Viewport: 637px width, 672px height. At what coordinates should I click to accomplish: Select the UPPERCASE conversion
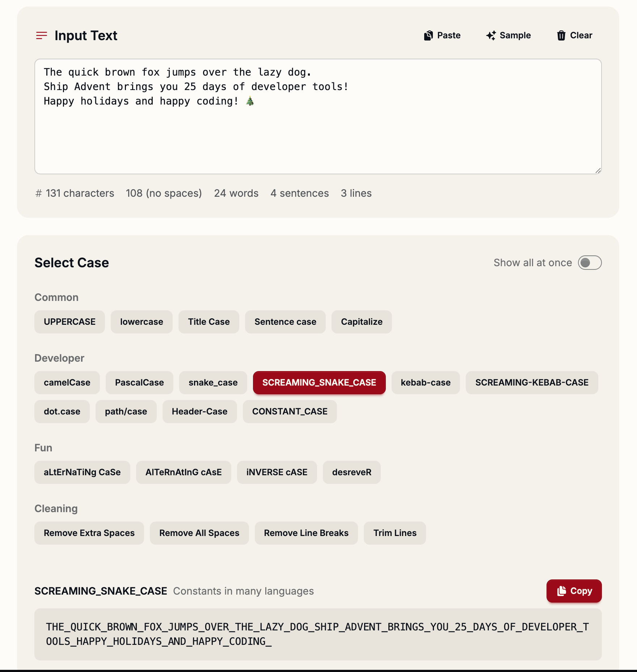click(69, 322)
